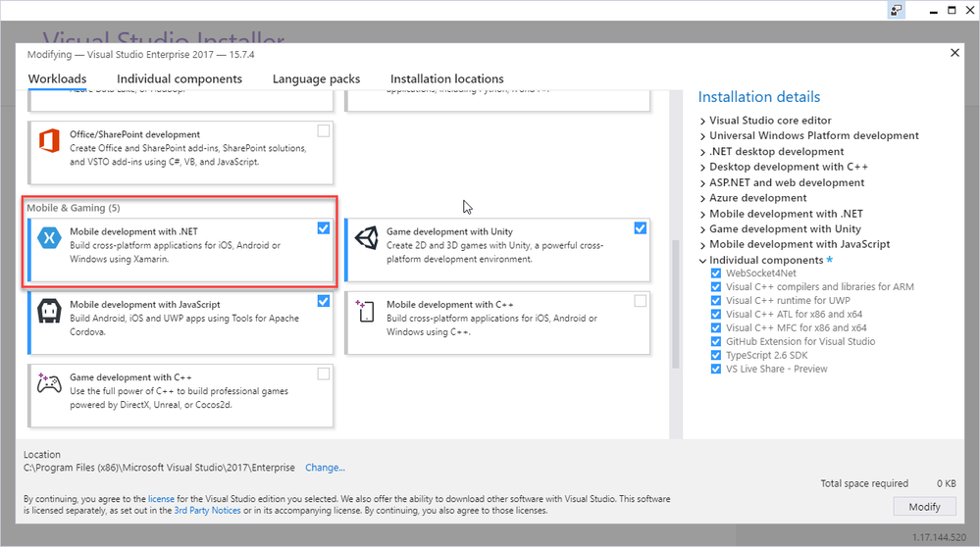980x547 pixels.
Task: Uncheck Mobile development with JavaScript workload
Action: click(323, 301)
